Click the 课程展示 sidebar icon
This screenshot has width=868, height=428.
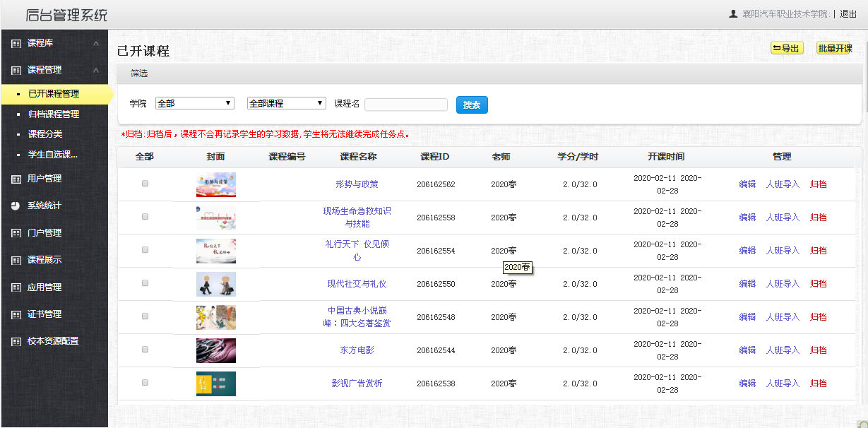click(16, 260)
